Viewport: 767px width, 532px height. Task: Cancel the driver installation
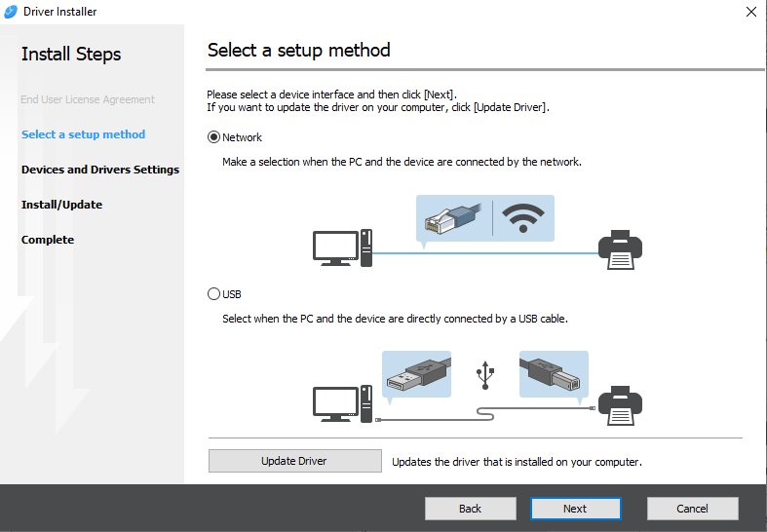pyautogui.click(x=692, y=509)
